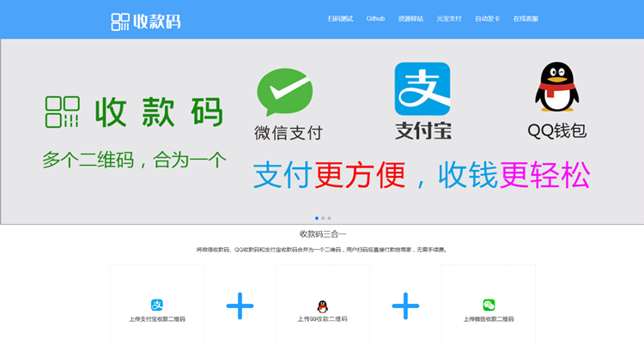Click 上传微信收款二维码 upload label
Viewport: 644px width, 345px height.
coord(489,319)
